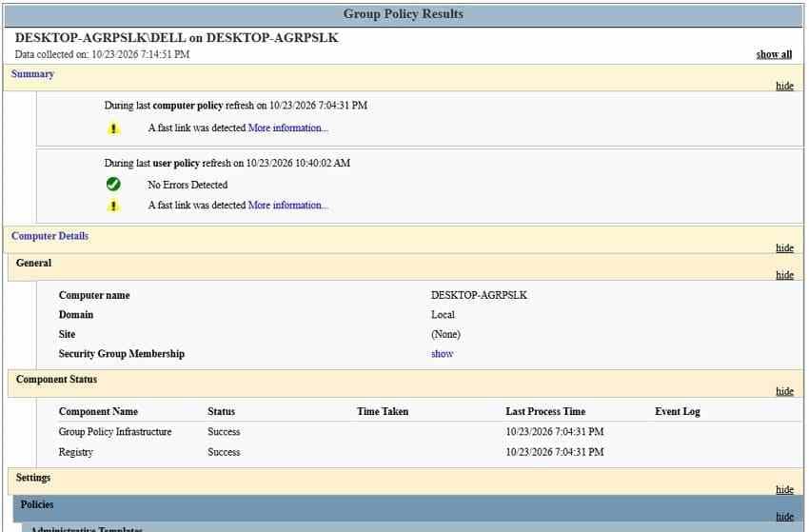Screen dimensions: 809x532
Task: Click the Event Log column header
Action: click(678, 412)
